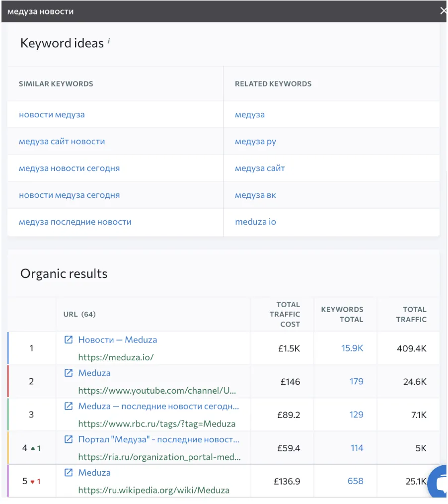Viewport: 448px width, 504px height.
Task: Open external link icon for Wikipedia Meduza row
Action: click(69, 473)
